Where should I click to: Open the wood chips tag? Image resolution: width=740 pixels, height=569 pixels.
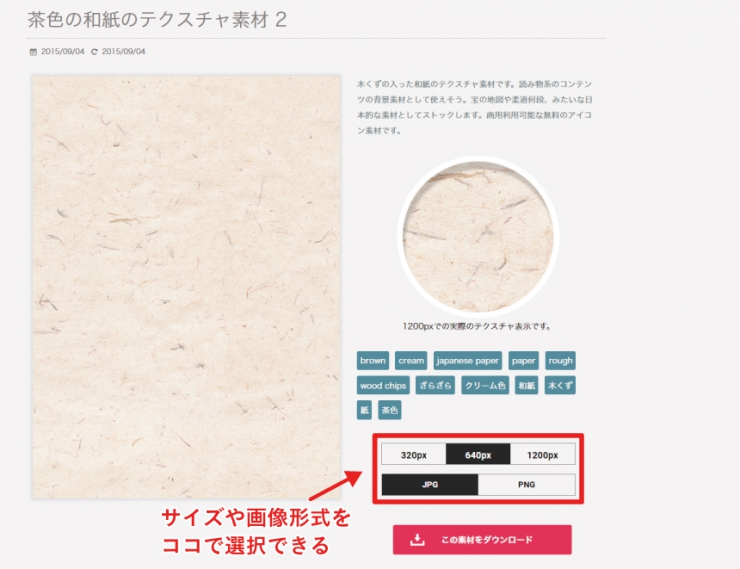[383, 385]
